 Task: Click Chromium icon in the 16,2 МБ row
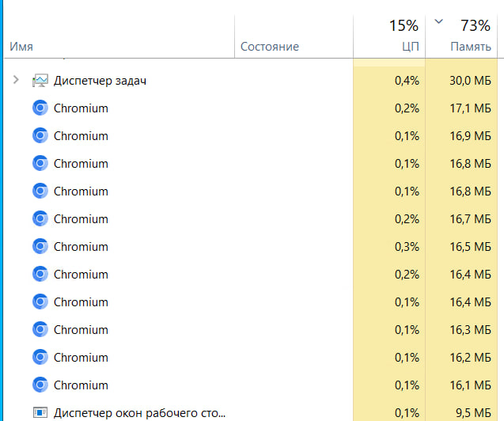(40, 358)
